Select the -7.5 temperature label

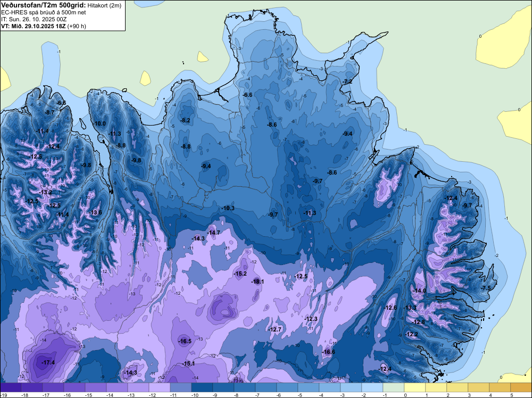point(486,288)
